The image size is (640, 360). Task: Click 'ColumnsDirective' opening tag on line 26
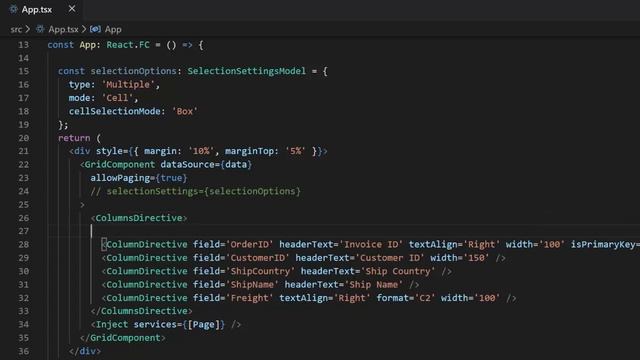click(x=139, y=218)
